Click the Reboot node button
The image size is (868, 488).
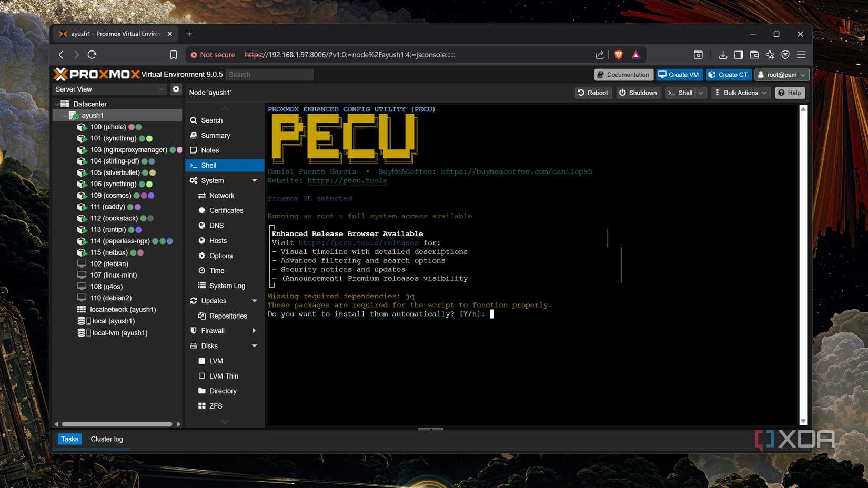[x=593, y=93]
